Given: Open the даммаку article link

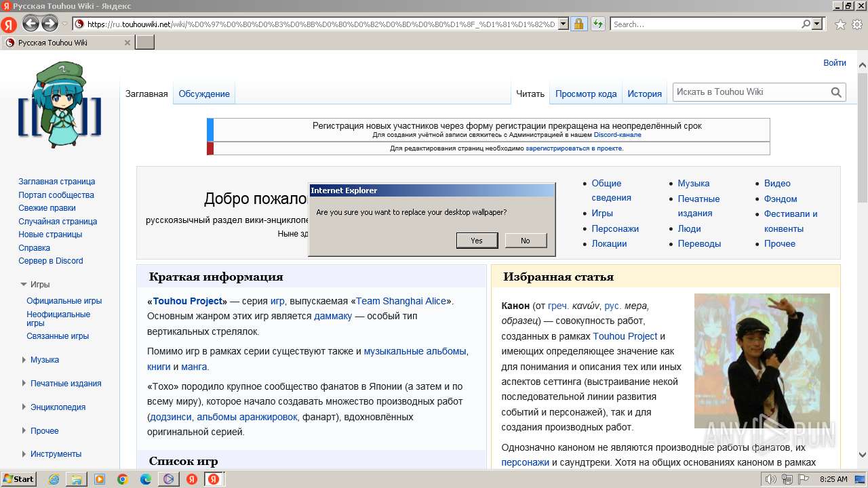Looking at the screenshot, I should [x=333, y=317].
